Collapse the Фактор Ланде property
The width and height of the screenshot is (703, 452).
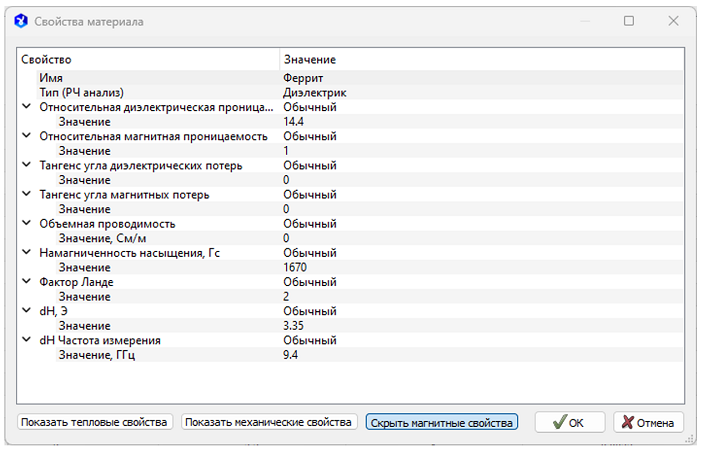pyautogui.click(x=27, y=282)
